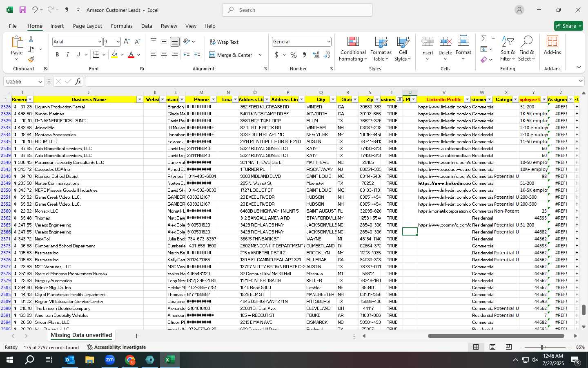Toggle align left

(154, 55)
